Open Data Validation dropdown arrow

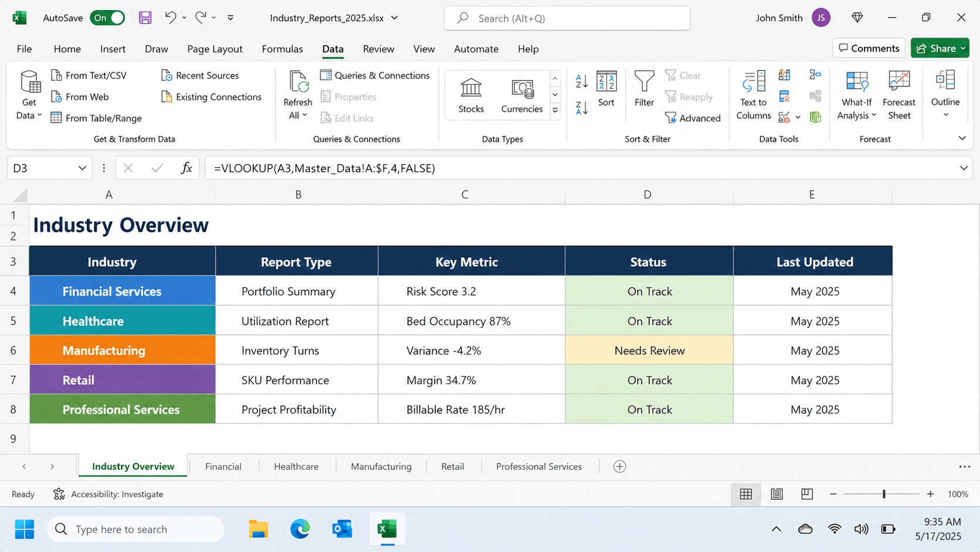[798, 117]
